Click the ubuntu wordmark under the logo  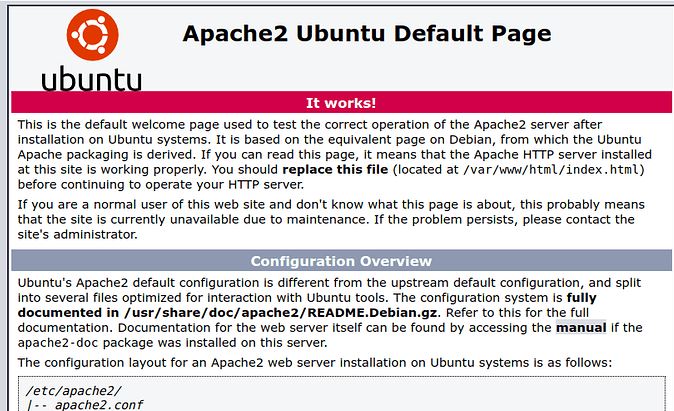pos(92,78)
